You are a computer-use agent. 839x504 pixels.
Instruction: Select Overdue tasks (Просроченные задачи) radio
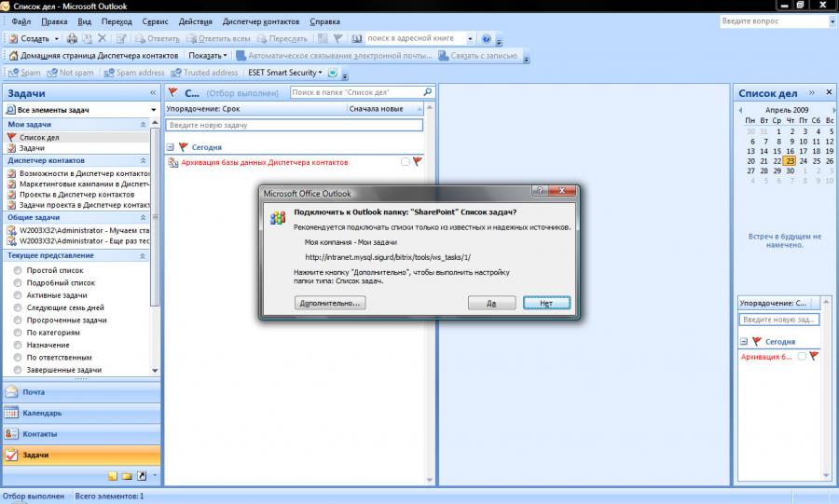coord(18,320)
